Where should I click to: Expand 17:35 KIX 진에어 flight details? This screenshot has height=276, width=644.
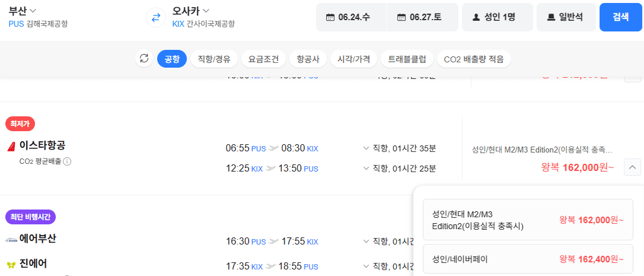pos(366,266)
